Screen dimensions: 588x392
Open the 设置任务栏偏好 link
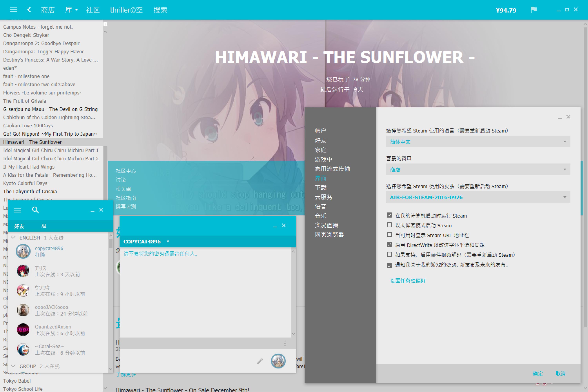pyautogui.click(x=408, y=281)
